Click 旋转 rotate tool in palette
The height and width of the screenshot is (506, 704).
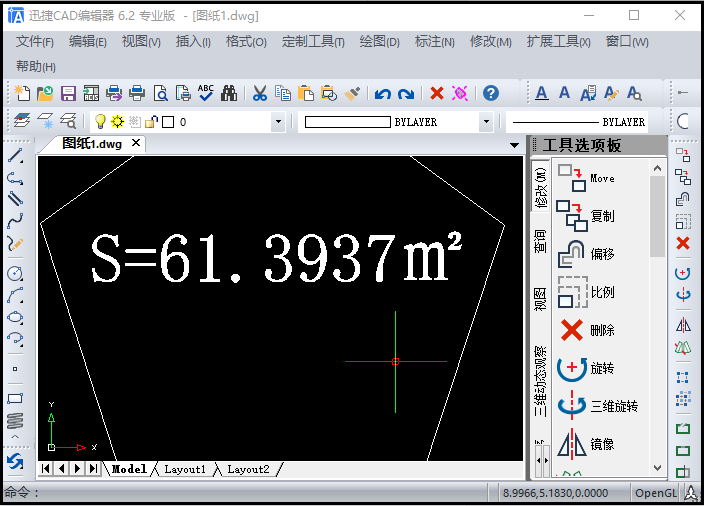(586, 368)
